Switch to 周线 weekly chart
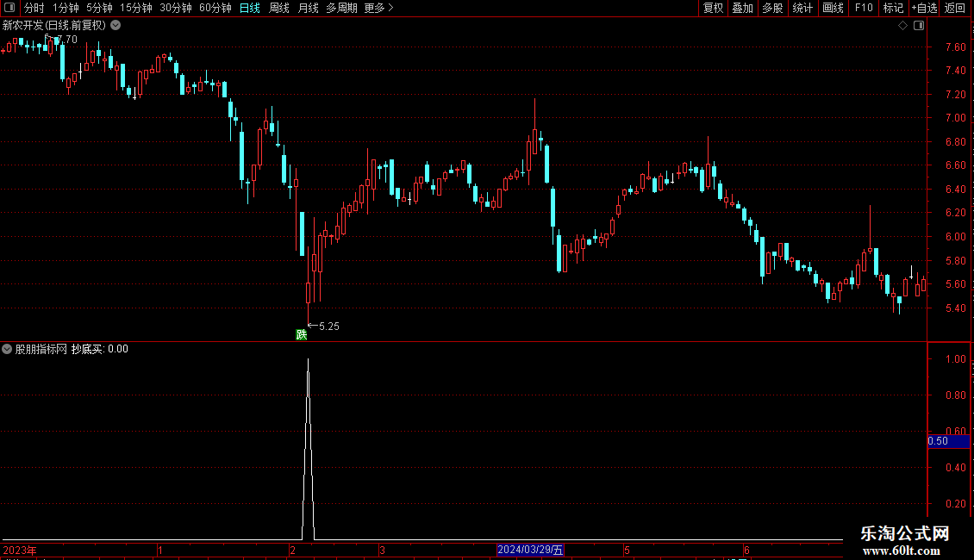 point(279,8)
